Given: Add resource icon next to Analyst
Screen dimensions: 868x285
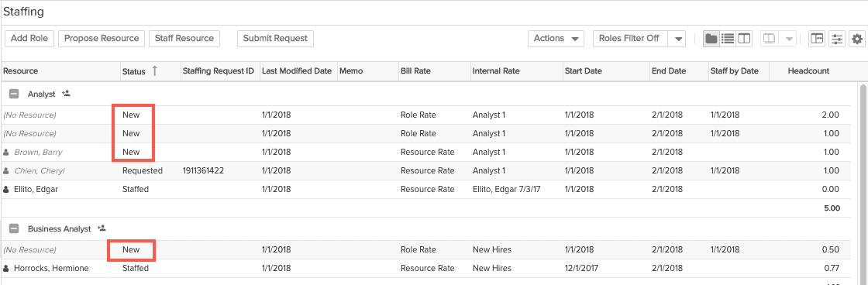Looking at the screenshot, I should tap(67, 94).
